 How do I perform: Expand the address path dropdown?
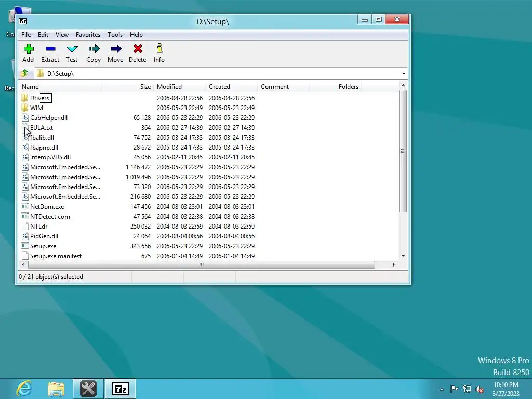click(404, 74)
